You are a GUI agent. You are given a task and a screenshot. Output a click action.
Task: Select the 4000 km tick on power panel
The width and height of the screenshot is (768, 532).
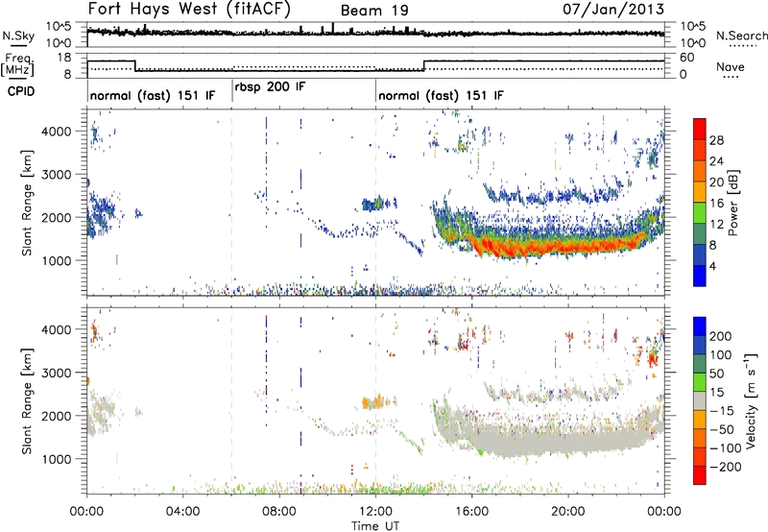click(57, 132)
